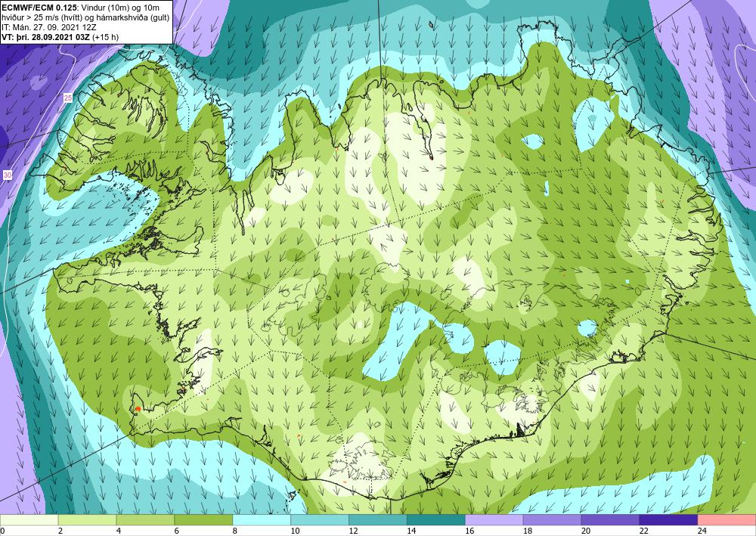
Task: Click the "30" gust contour label
Action: [8, 175]
